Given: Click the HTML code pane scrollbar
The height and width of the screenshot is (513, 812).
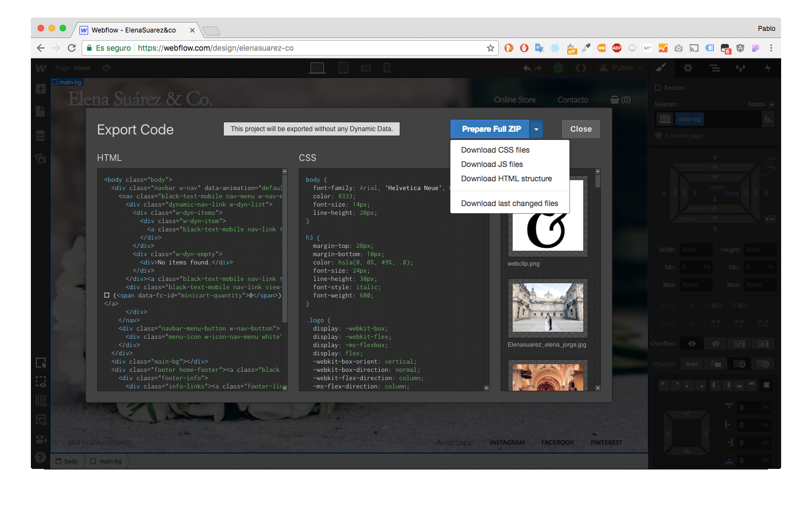Looking at the screenshot, I should (284, 248).
